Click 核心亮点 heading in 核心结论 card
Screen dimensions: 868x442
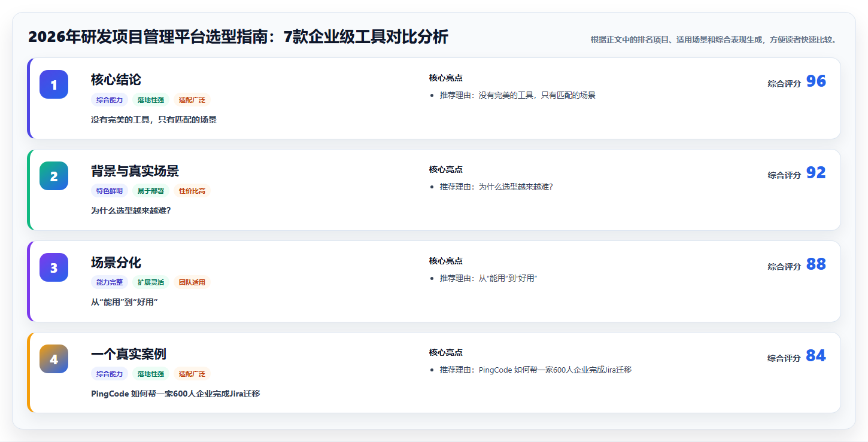[445, 78]
